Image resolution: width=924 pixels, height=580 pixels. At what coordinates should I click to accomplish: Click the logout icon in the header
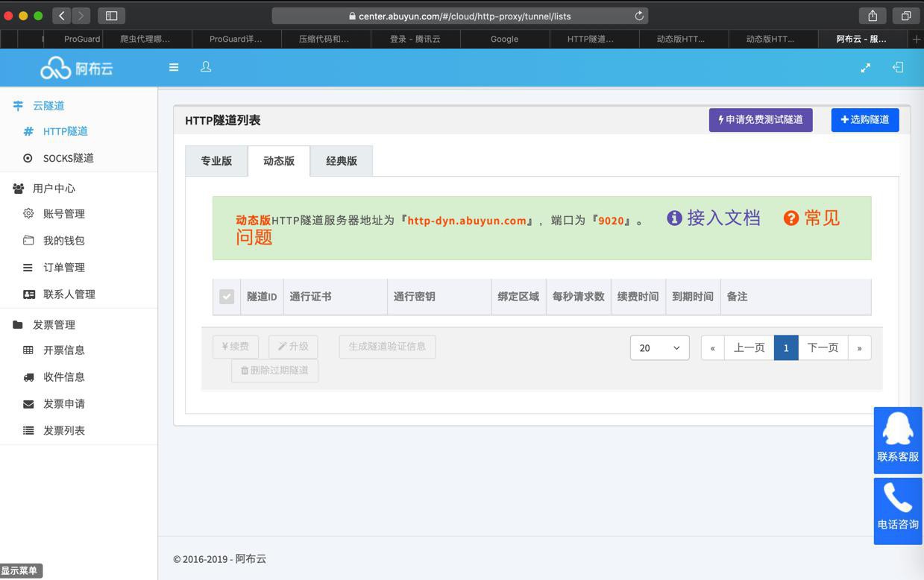tap(898, 67)
